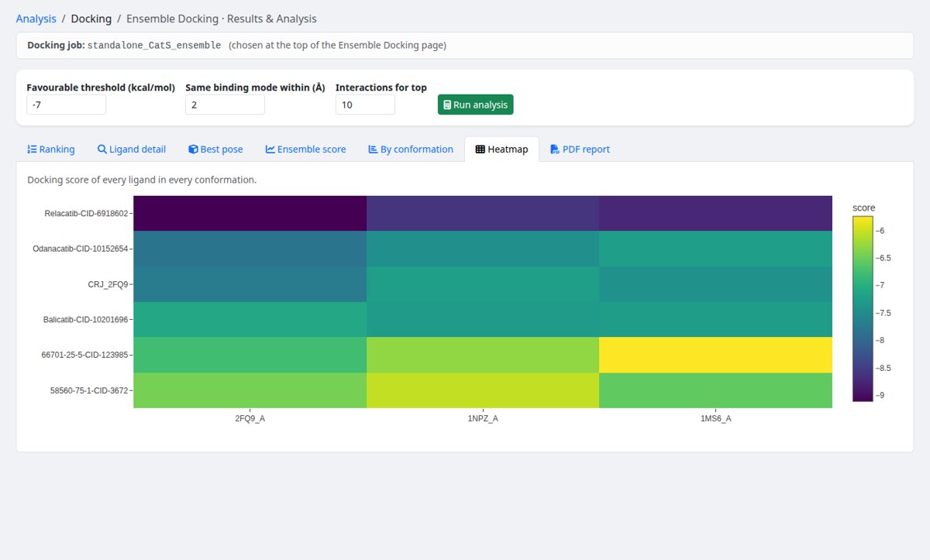
Task: Click the Docking breadcrumb item
Action: pos(91,19)
